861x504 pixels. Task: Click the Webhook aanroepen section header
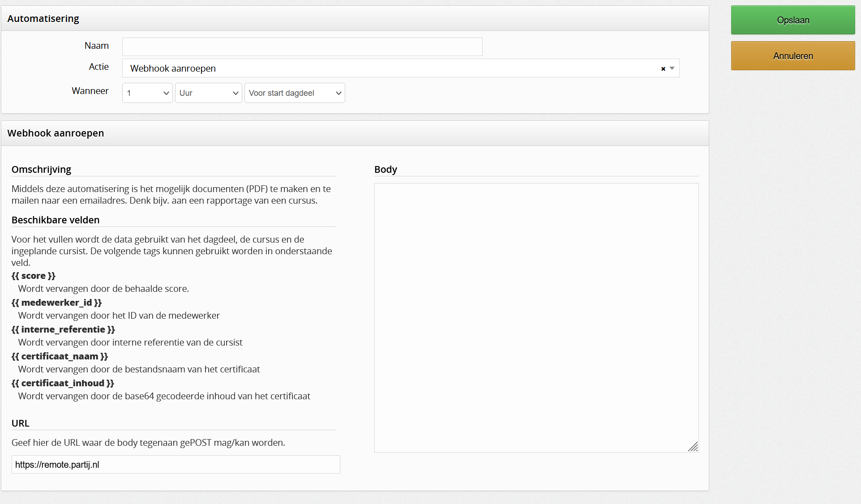coord(56,133)
